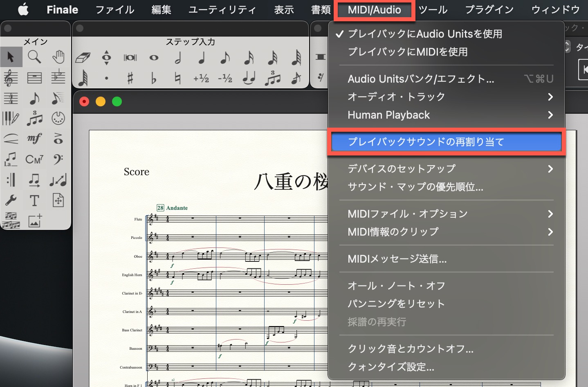The width and height of the screenshot is (588, 387).
Task: Select the Simple Entry eighth-note tool
Action: pyautogui.click(x=34, y=98)
